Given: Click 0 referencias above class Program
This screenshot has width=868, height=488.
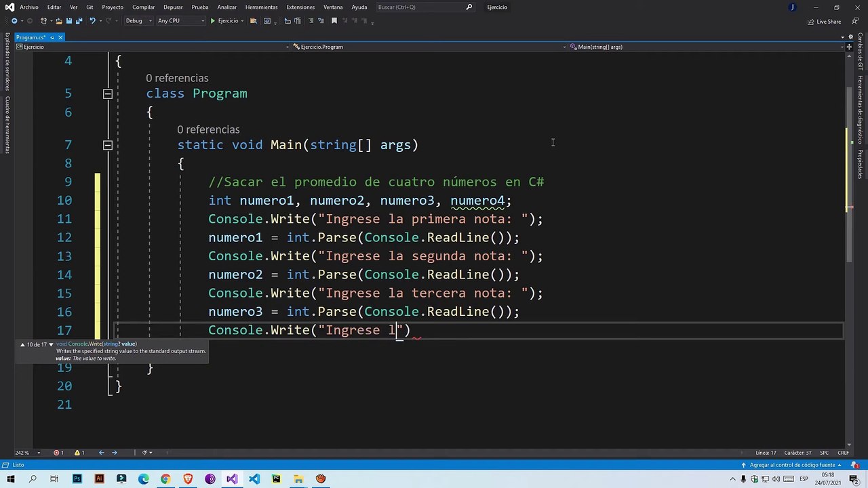Looking at the screenshot, I should pyautogui.click(x=177, y=78).
